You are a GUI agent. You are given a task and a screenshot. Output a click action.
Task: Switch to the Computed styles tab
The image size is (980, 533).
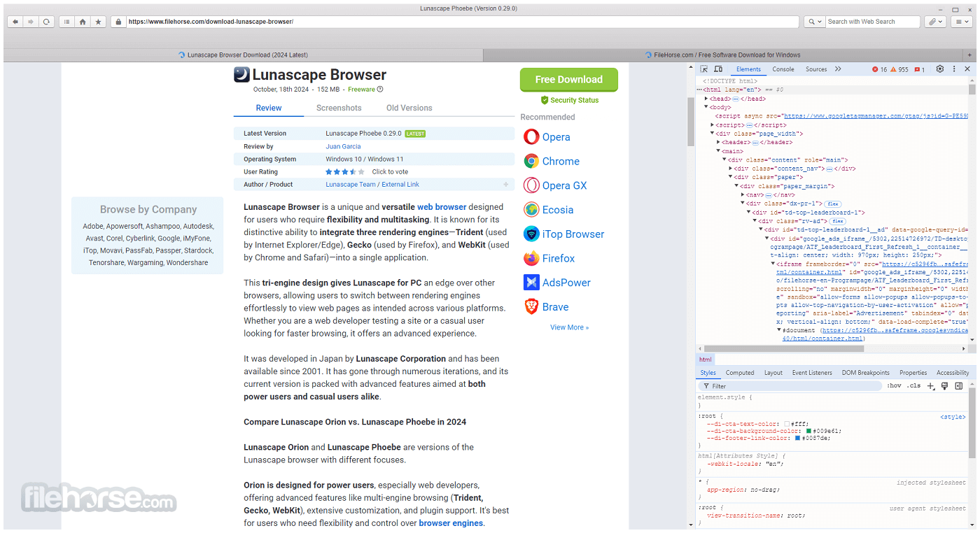(740, 373)
